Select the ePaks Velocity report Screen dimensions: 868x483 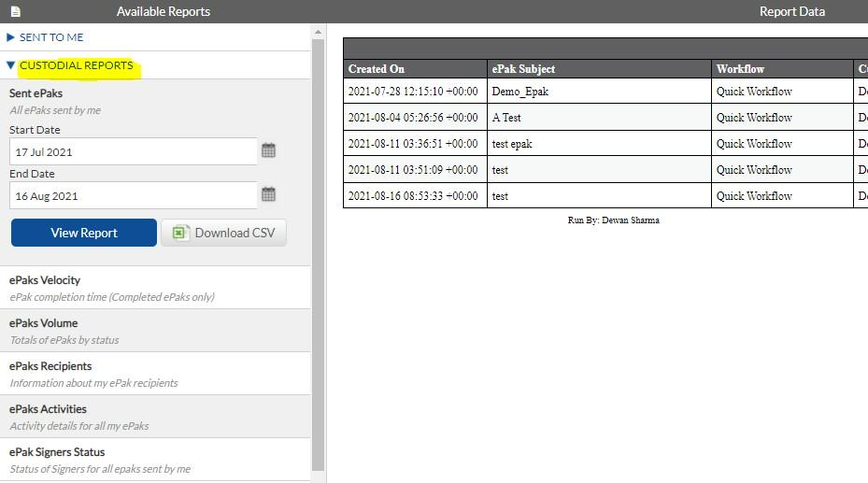155,288
